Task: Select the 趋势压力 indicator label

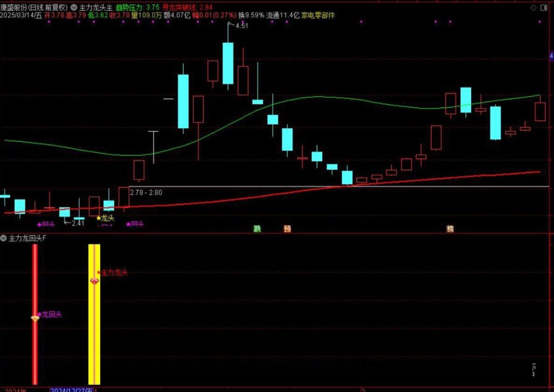Action: coord(130,8)
